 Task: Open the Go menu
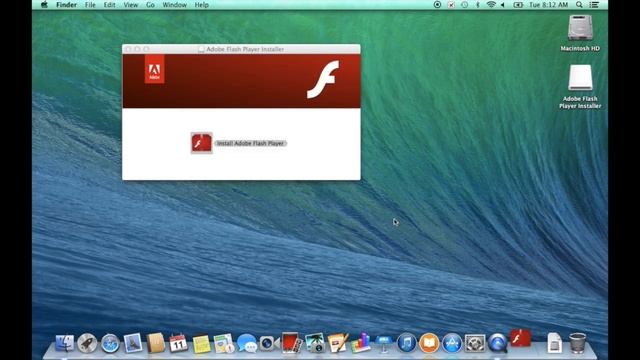tap(150, 5)
